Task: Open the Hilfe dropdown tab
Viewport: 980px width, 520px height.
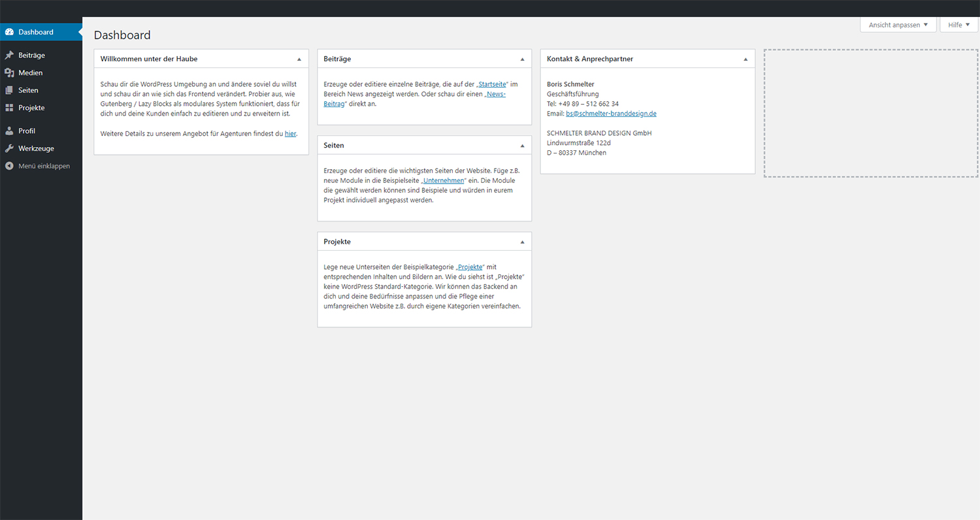Action: (x=958, y=25)
